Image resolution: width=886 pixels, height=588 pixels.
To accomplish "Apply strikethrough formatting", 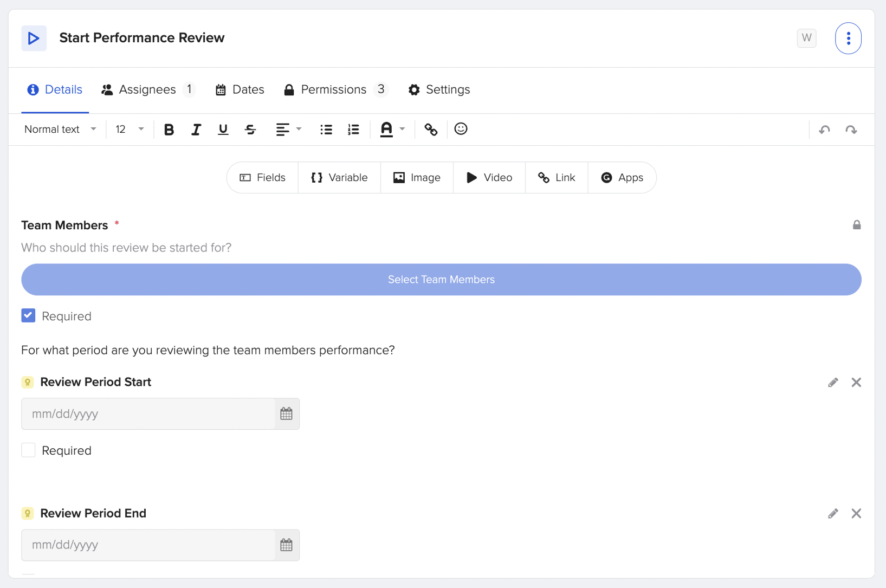I will coord(250,129).
